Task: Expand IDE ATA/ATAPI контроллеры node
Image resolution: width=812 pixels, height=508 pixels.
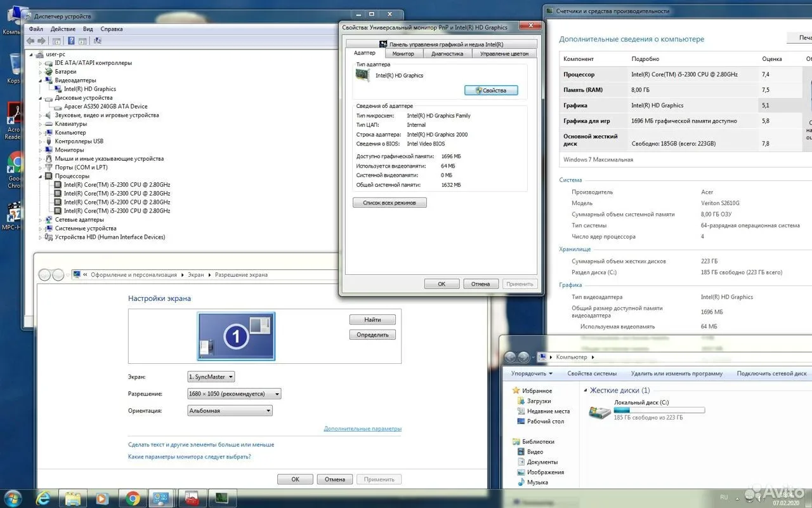Action: click(41, 63)
